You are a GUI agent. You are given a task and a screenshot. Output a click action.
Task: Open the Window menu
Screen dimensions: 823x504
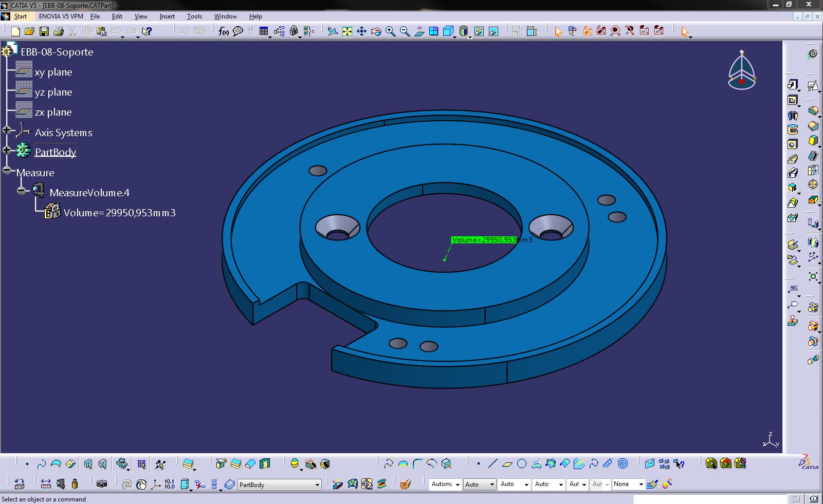point(226,16)
